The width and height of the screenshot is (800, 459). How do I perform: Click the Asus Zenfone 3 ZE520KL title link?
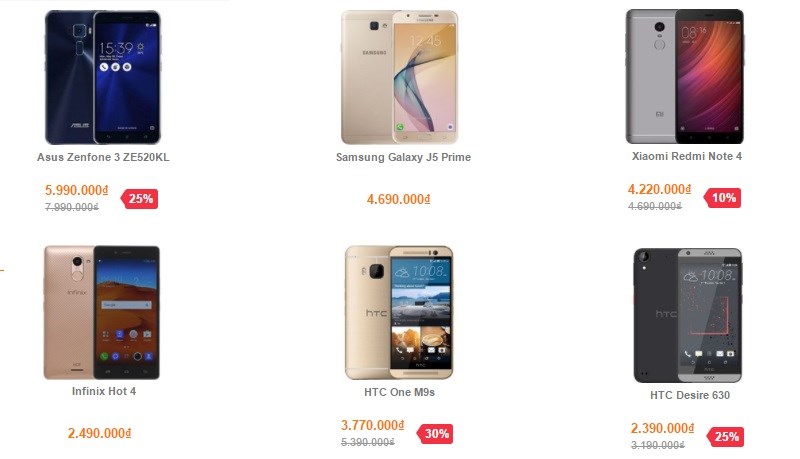click(103, 157)
